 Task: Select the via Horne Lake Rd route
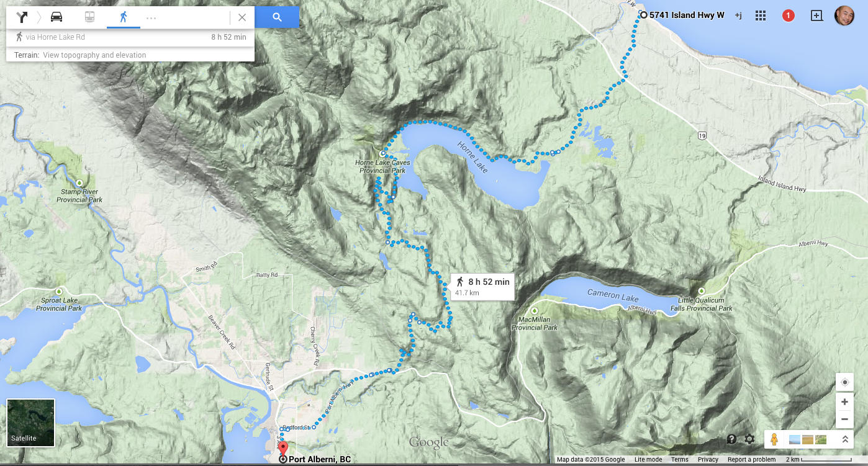coord(130,37)
